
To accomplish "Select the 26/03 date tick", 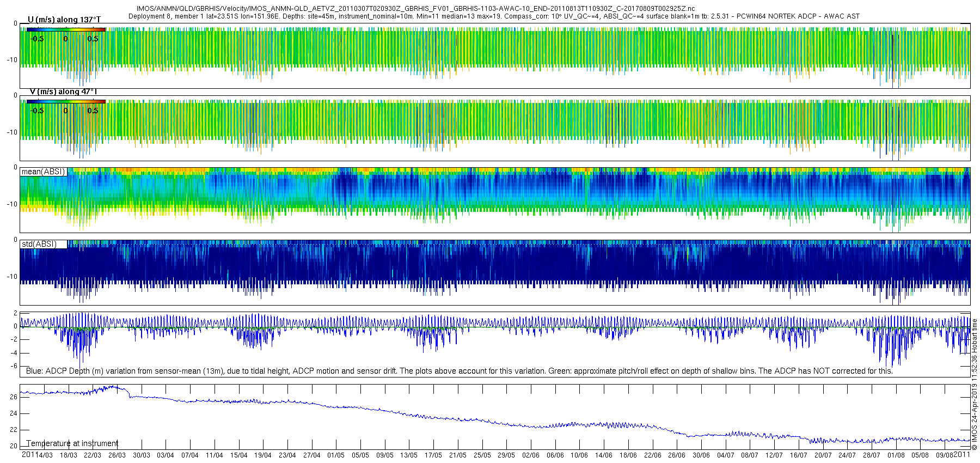I will [117, 455].
